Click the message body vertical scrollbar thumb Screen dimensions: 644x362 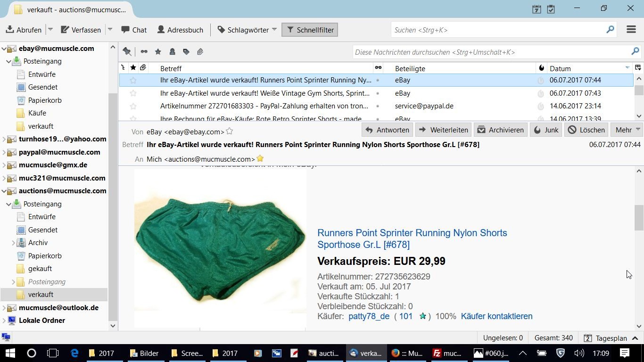pyautogui.click(x=639, y=217)
